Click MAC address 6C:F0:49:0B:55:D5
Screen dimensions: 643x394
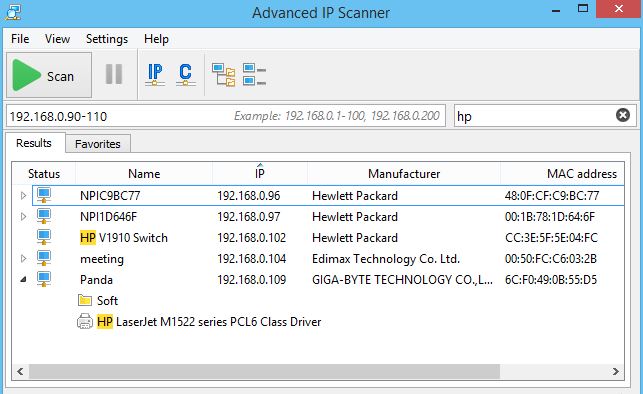pos(551,280)
